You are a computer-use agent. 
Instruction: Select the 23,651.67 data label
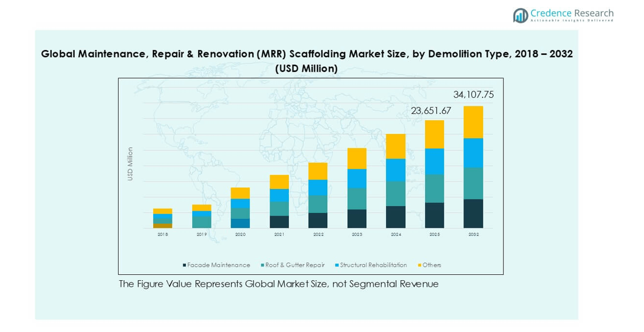coord(431,111)
